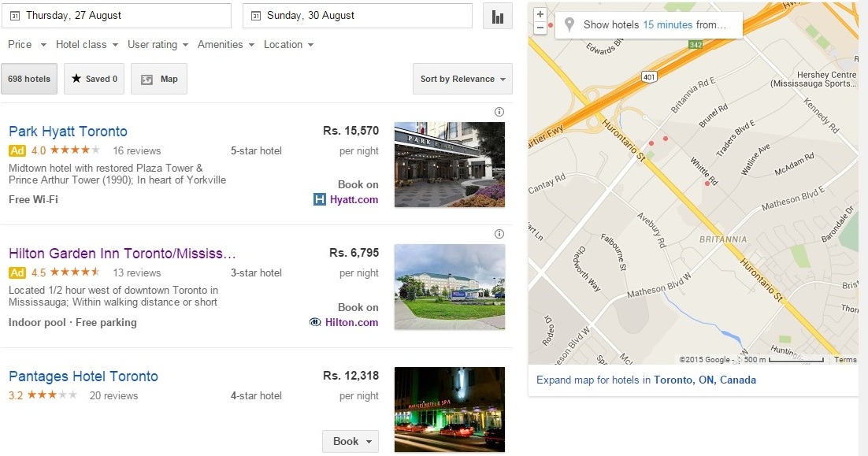
Task: Expand the Price filter dropdown
Action: pyautogui.click(x=27, y=45)
